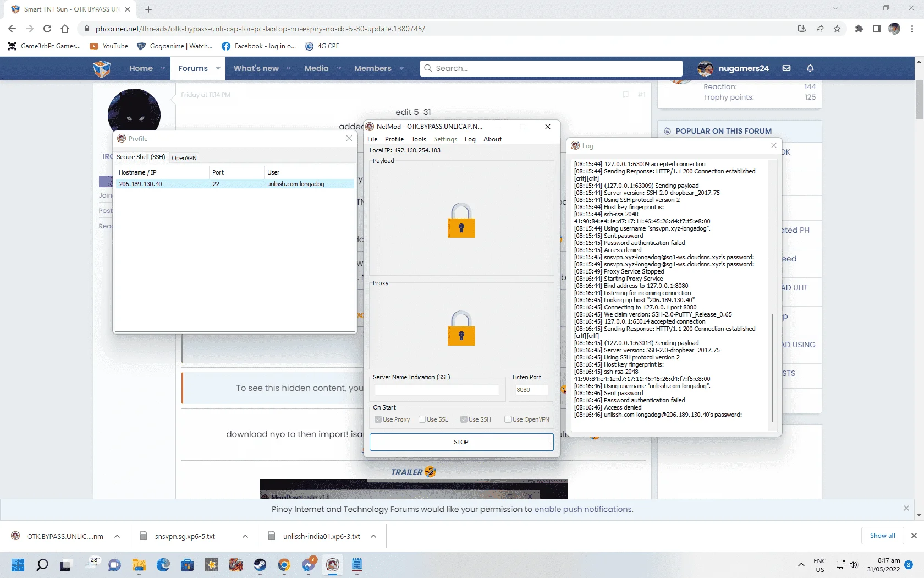
Task: Open the NetMod Log menu
Action: pyautogui.click(x=470, y=139)
